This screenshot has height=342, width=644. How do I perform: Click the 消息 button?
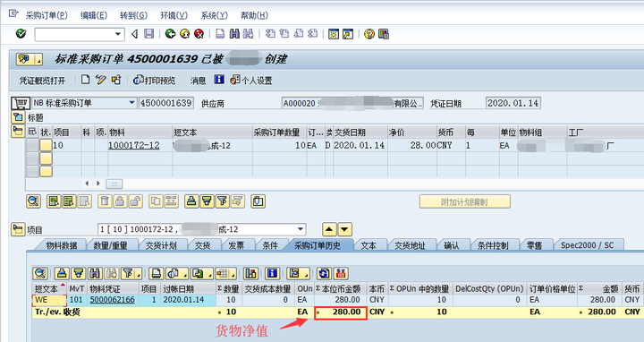[x=198, y=81]
